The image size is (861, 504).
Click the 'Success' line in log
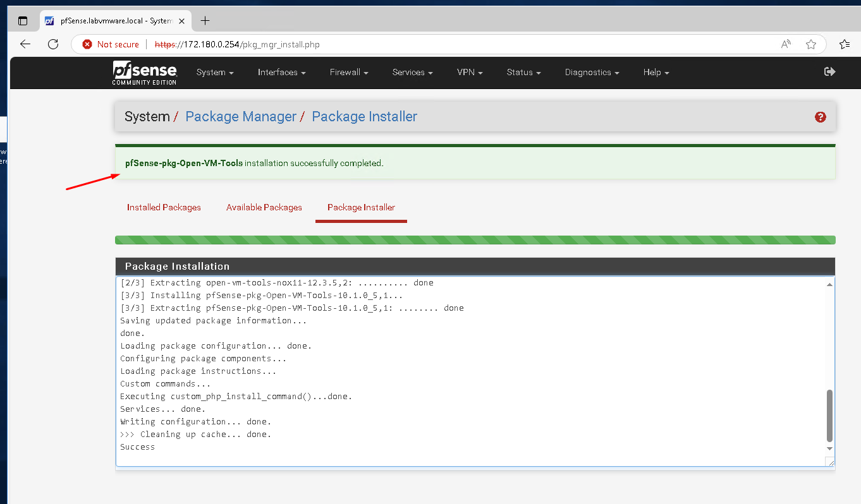[137, 447]
